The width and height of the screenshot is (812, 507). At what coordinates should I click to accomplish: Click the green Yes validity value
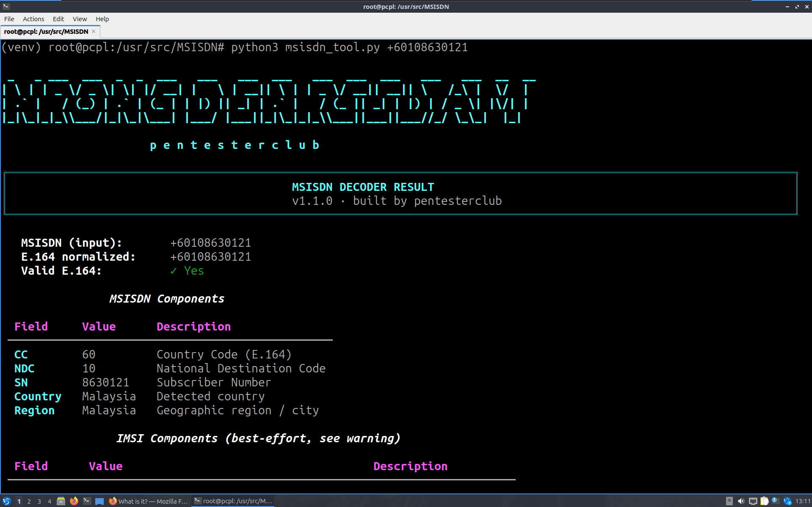[187, 271]
